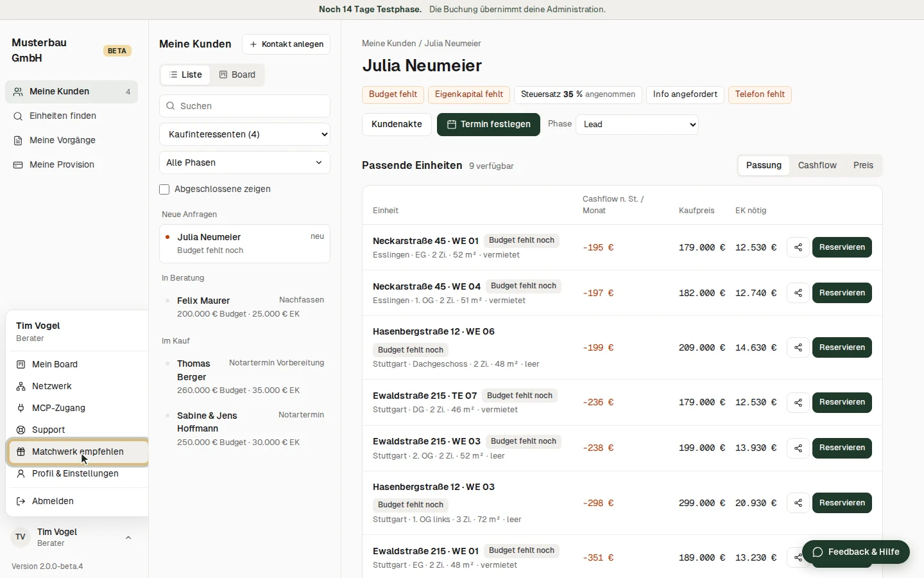Viewport: 924px width, 578px height.
Task: Share Neckarstraße 45 WE 04 unit
Action: tap(798, 293)
